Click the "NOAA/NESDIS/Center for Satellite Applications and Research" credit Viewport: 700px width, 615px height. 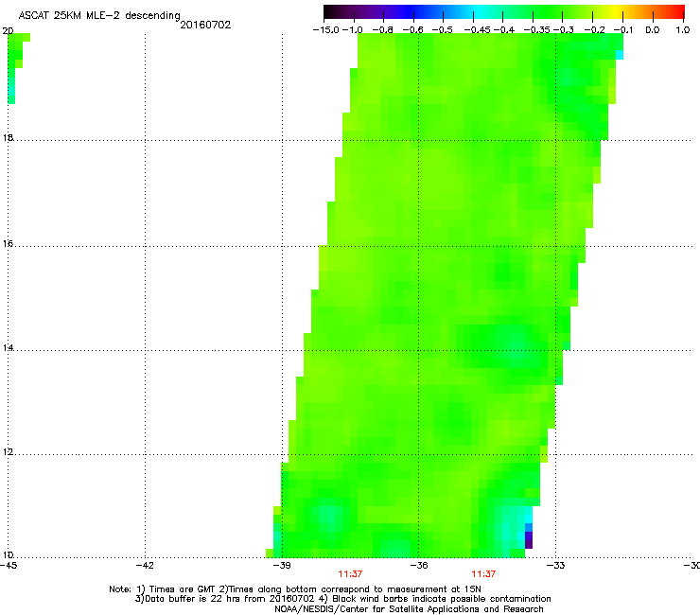point(409,609)
